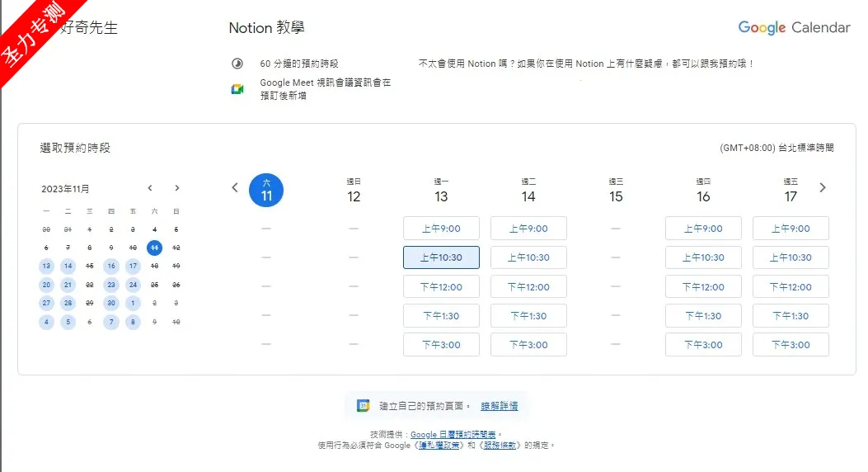Choose the 下午12:00 slot under day 13
This screenshot has height=472, width=868.
click(441, 287)
